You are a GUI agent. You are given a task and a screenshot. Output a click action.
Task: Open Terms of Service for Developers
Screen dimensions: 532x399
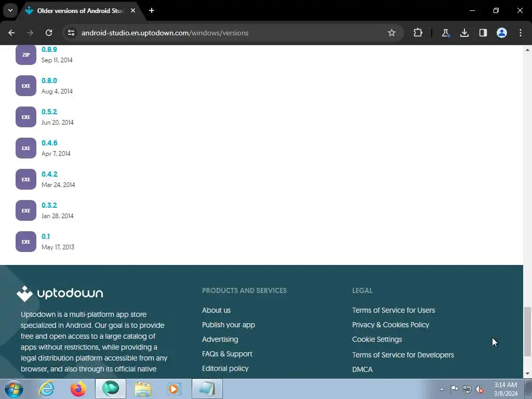click(x=403, y=355)
